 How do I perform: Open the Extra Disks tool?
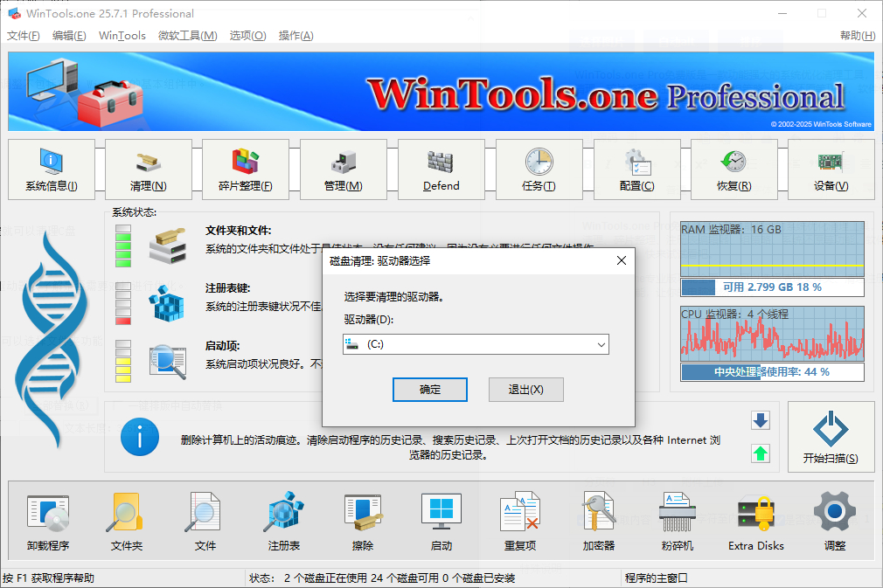pos(754,522)
